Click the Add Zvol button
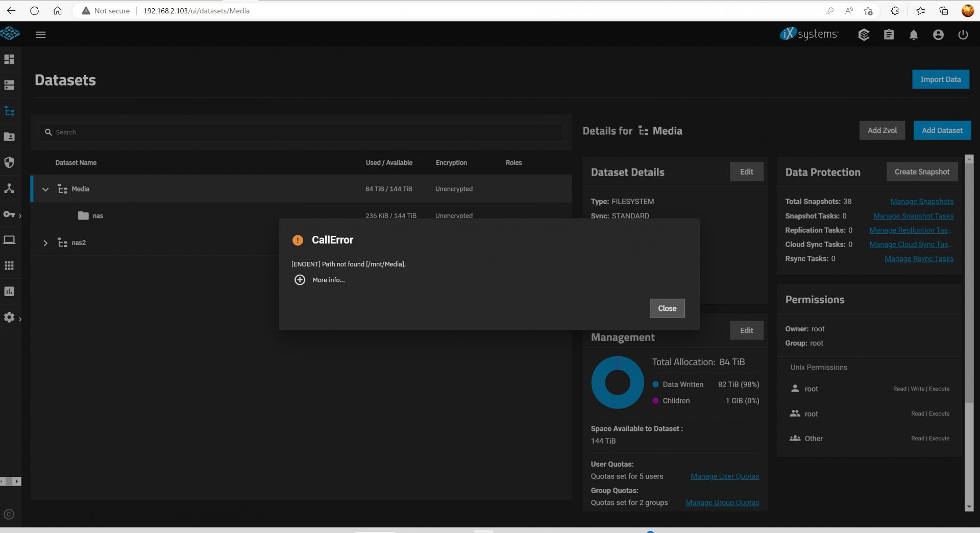This screenshot has height=533, width=980. pos(882,130)
